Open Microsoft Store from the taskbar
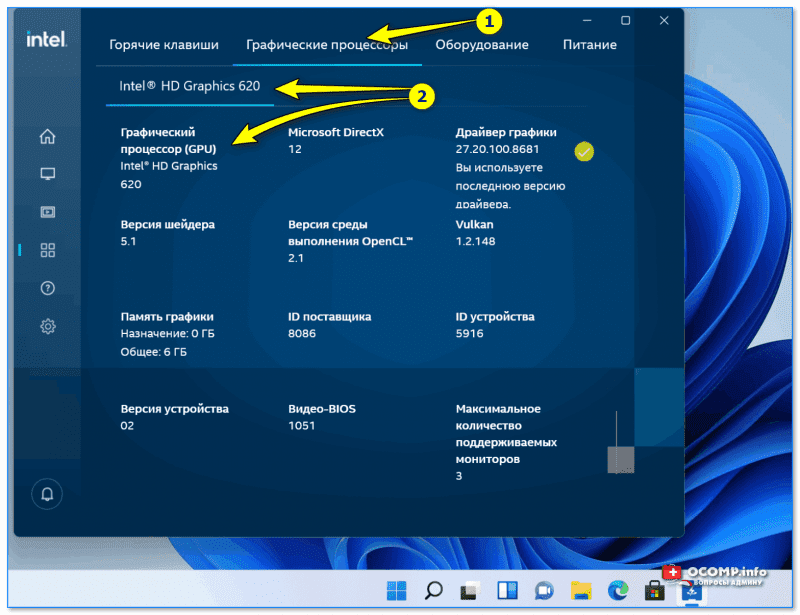 tap(655, 591)
